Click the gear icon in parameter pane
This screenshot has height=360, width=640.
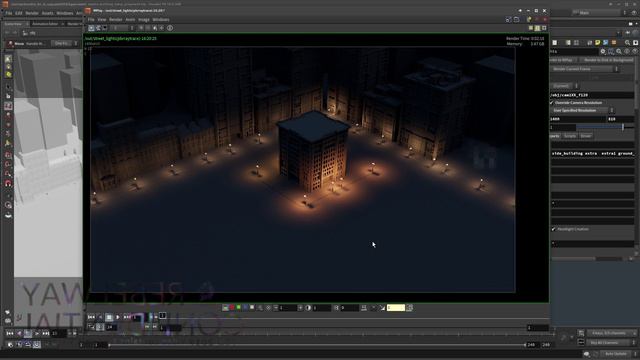coord(603,51)
